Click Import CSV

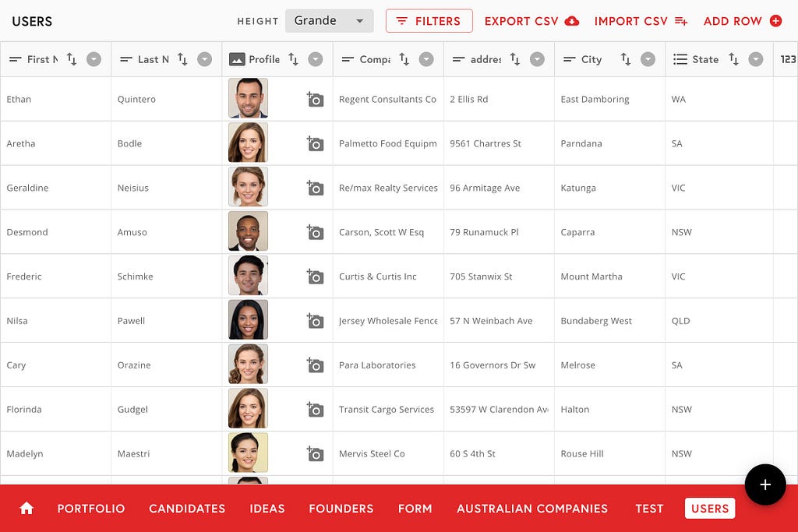click(641, 21)
